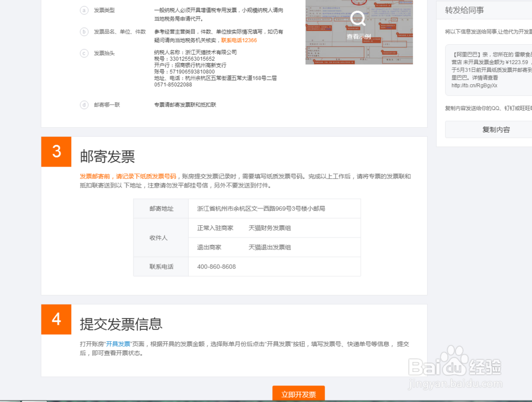Click the phone number 400-860-8608
The height and width of the screenshot is (402, 532).
217,267
